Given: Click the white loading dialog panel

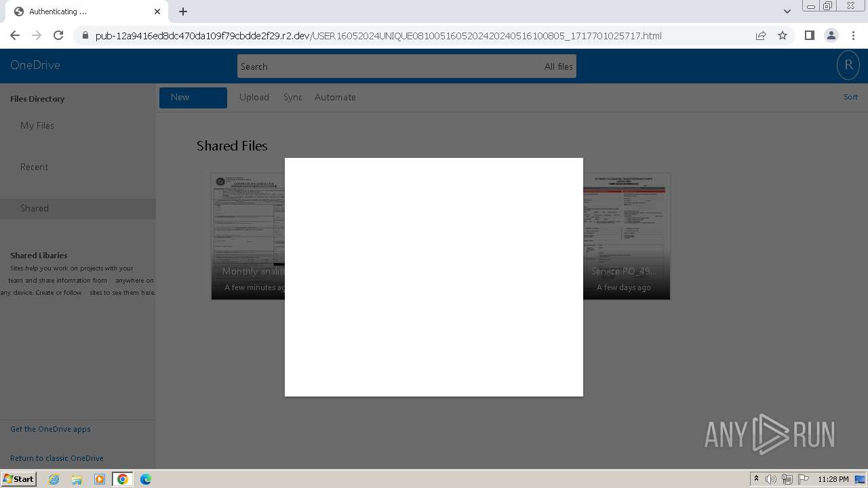Looking at the screenshot, I should tap(434, 277).
